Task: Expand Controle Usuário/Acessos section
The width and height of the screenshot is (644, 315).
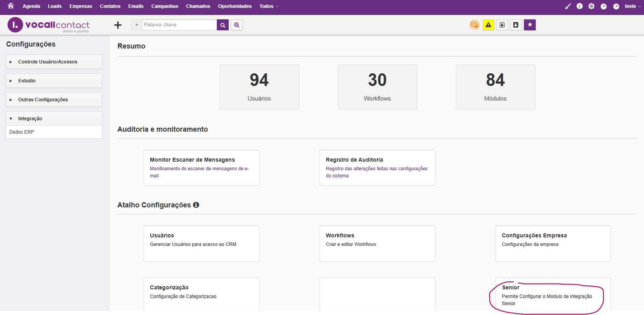Action: point(48,62)
